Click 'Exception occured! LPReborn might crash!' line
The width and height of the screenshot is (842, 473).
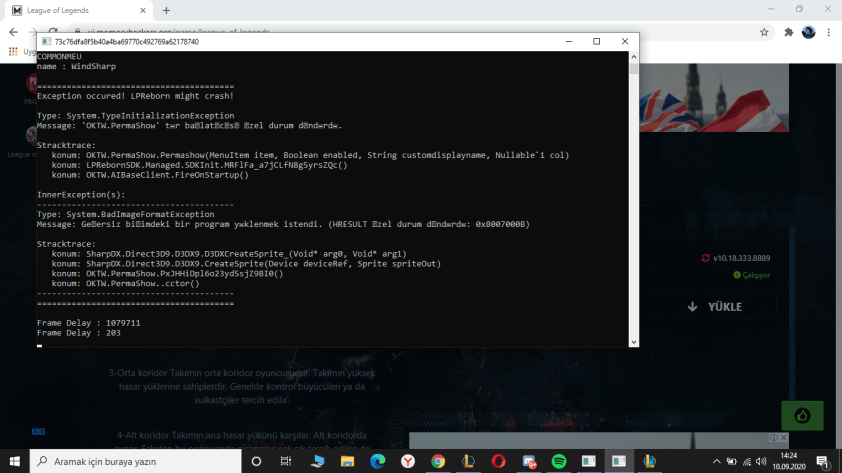[135, 96]
